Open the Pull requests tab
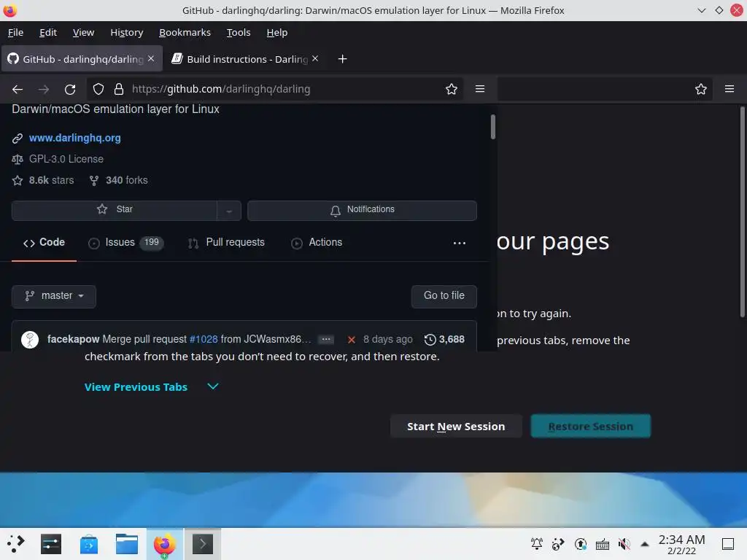747x560 pixels. pyautogui.click(x=226, y=242)
